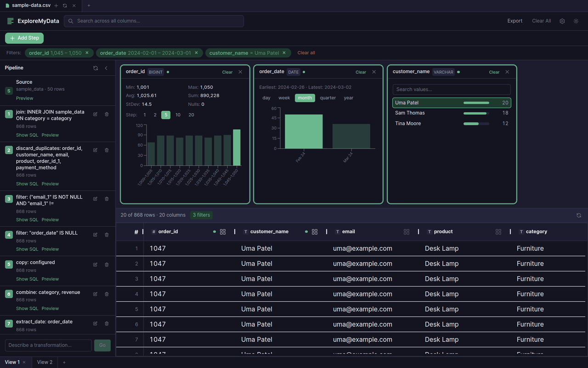Show SQL for the email IS NOT NULL filter step
Image resolution: width=588 pixels, height=368 pixels.
pyautogui.click(x=27, y=219)
